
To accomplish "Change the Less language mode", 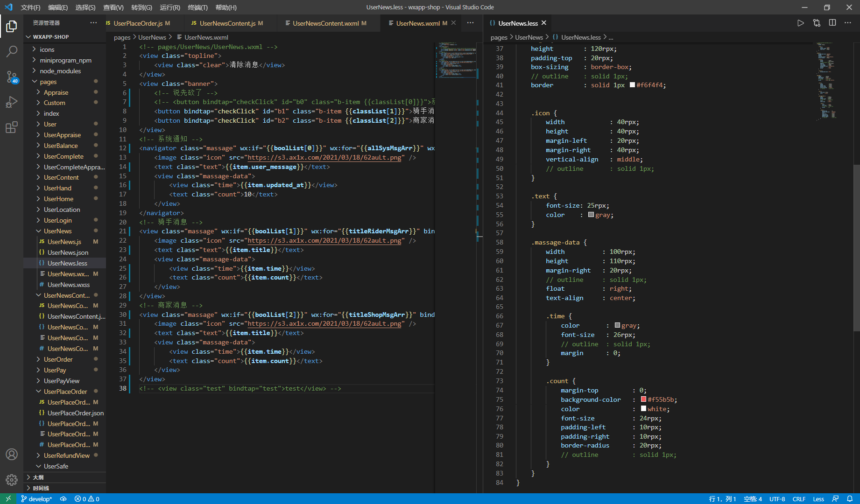I will [818, 499].
